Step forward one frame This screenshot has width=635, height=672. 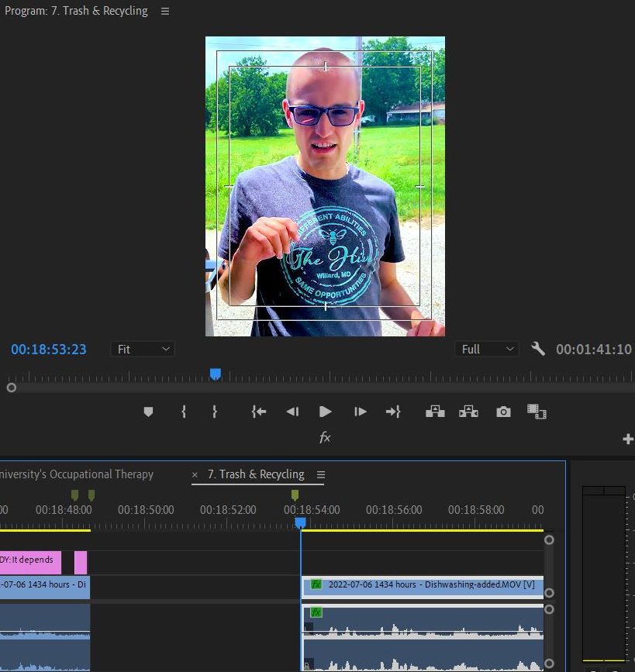coord(361,412)
